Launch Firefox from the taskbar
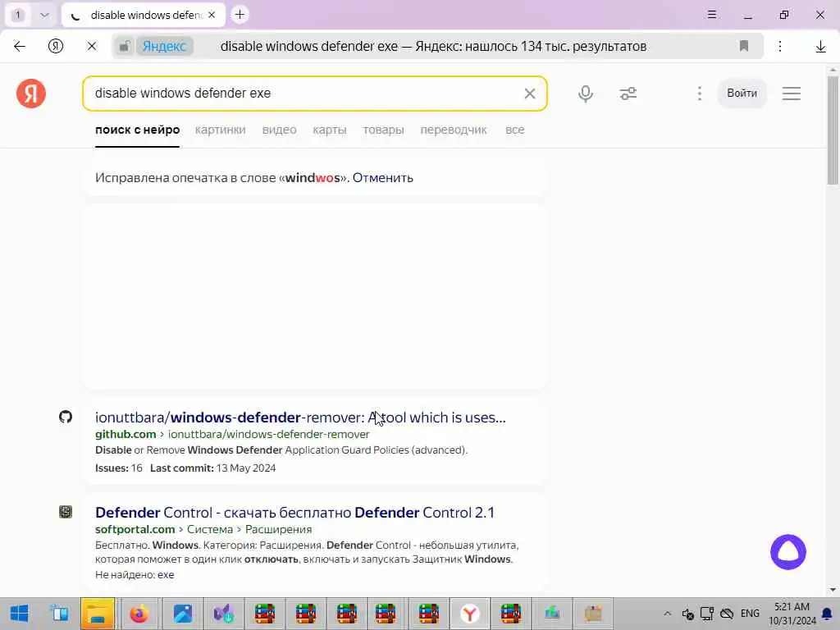The height and width of the screenshot is (630, 840). pyautogui.click(x=139, y=614)
